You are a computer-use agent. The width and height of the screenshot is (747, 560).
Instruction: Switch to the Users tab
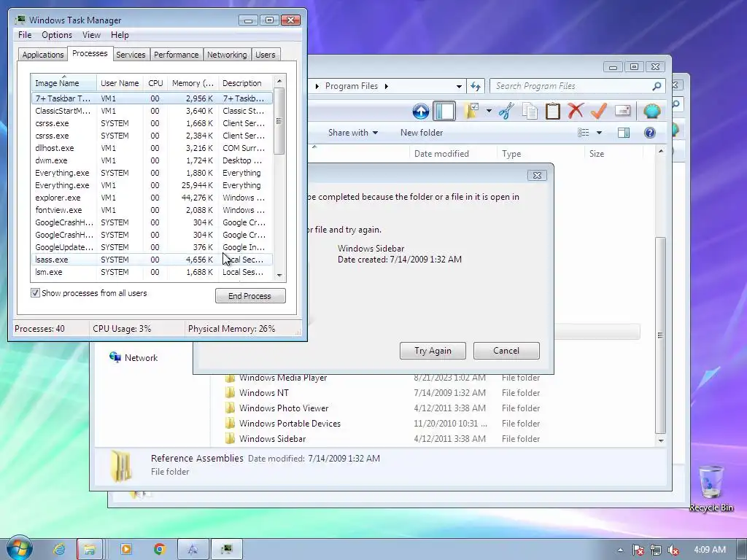tap(266, 55)
